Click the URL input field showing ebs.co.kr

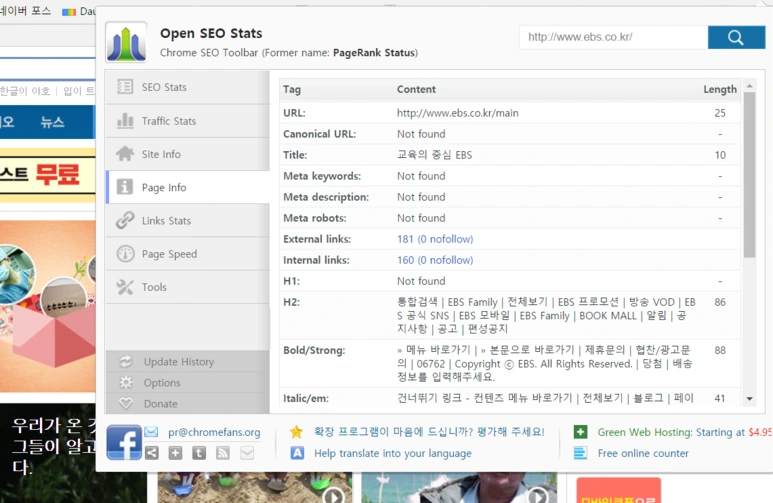click(613, 37)
